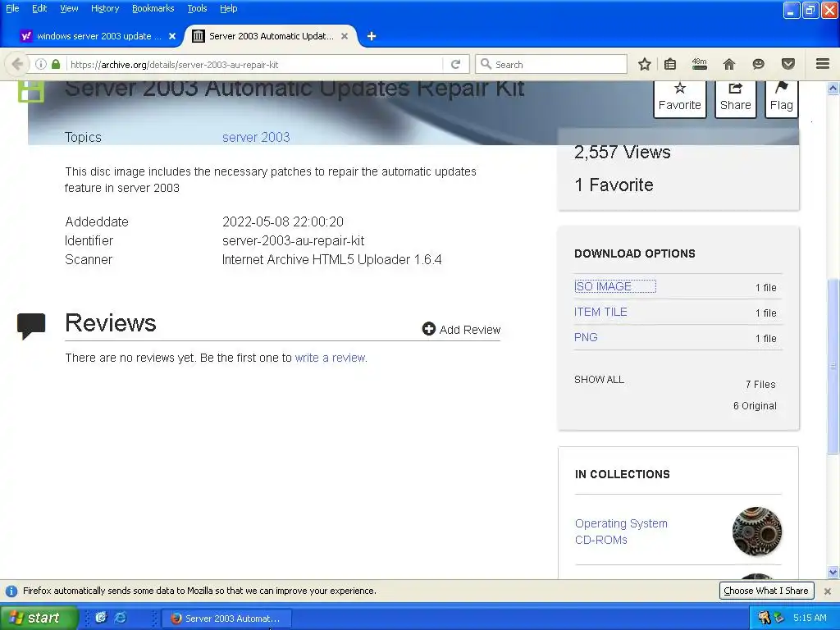840x630 pixels.
Task: Click the Internet Explorer quick launch icon
Action: point(121,618)
